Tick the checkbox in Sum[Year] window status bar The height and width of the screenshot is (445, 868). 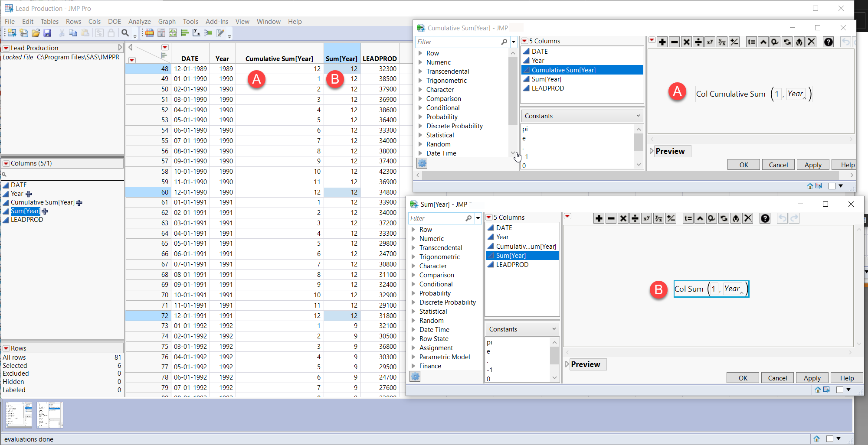click(839, 390)
